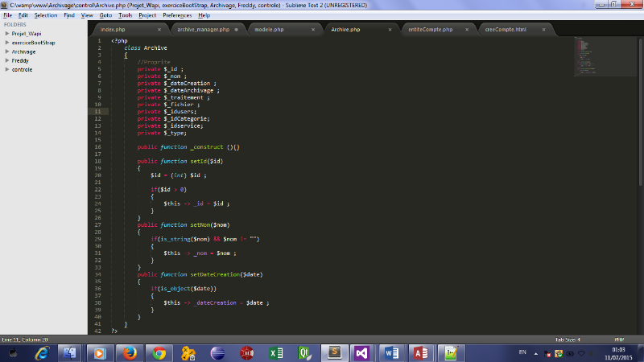Click the Sublime Text taskbar icon

[x=333, y=352]
